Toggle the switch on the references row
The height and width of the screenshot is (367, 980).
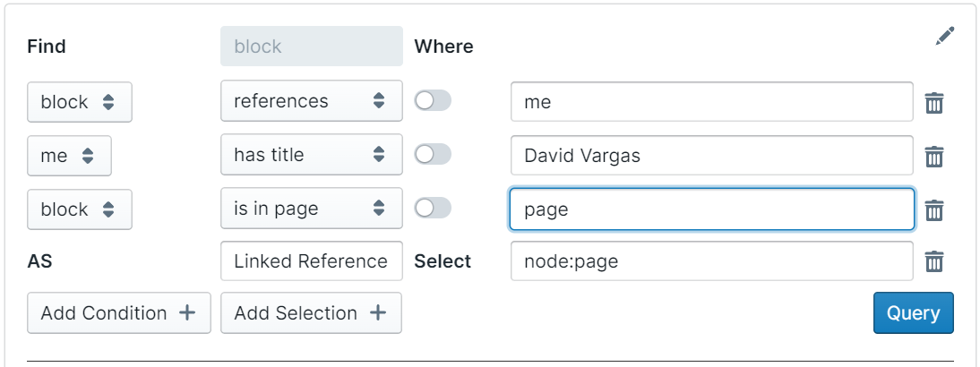coord(433,101)
